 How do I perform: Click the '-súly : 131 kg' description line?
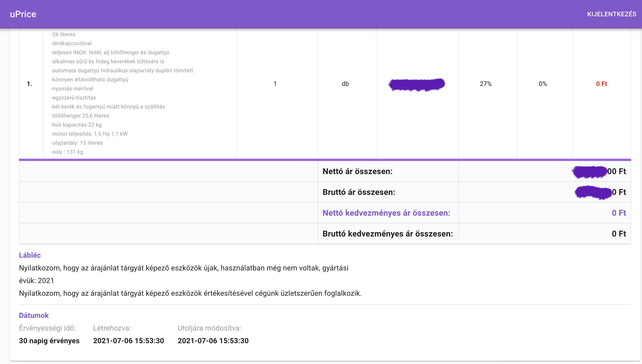click(x=67, y=152)
